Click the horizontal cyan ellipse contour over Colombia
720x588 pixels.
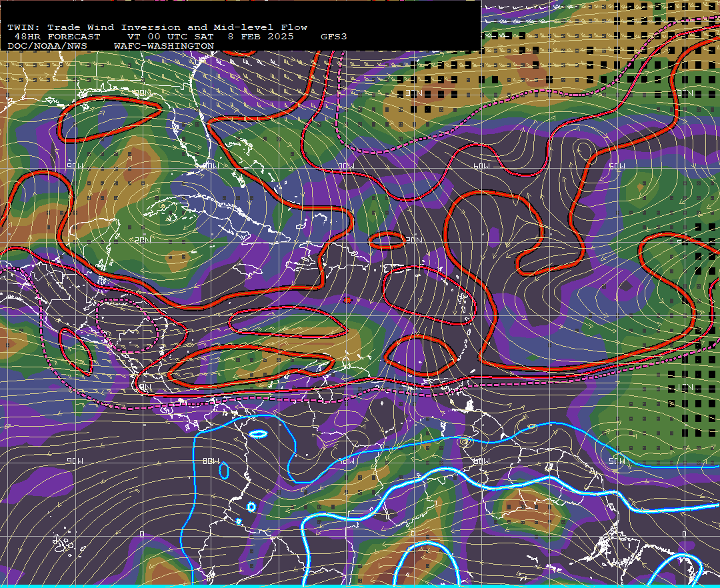[x=258, y=434]
